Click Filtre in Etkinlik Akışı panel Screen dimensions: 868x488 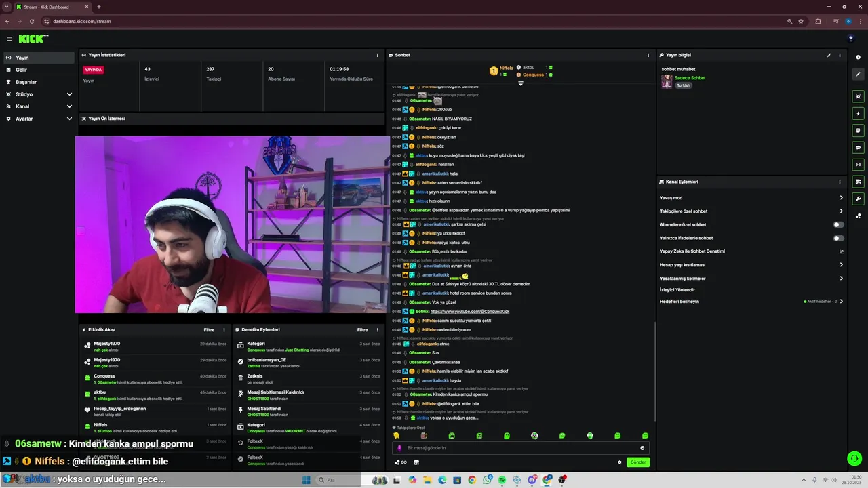click(209, 330)
